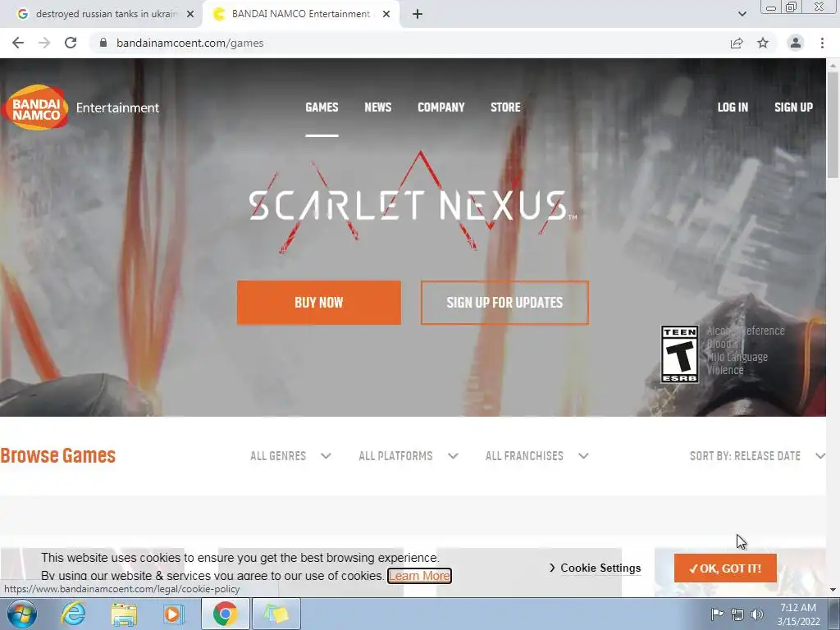Launch Internet Explorer from taskbar

pyautogui.click(x=73, y=614)
